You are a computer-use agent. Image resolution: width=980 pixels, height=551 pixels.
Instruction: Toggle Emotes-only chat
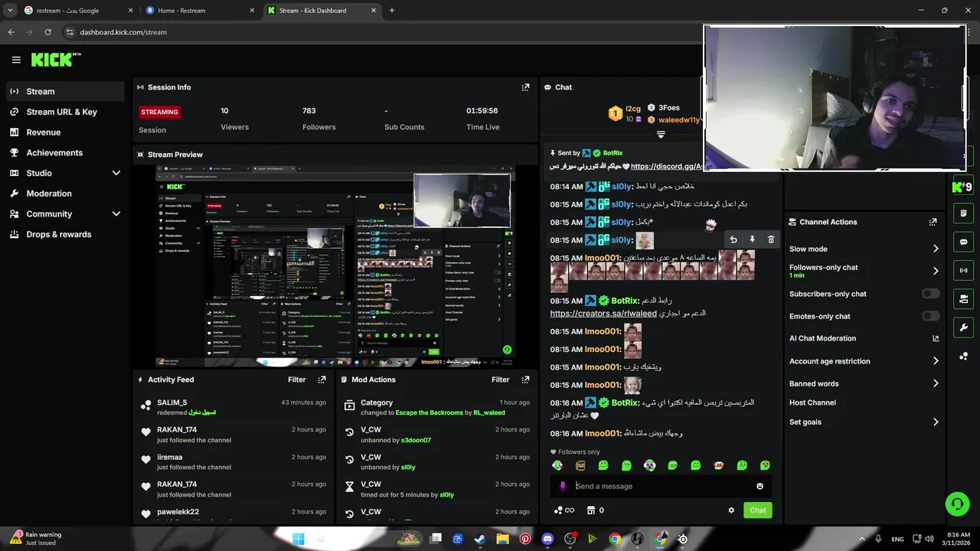930,316
